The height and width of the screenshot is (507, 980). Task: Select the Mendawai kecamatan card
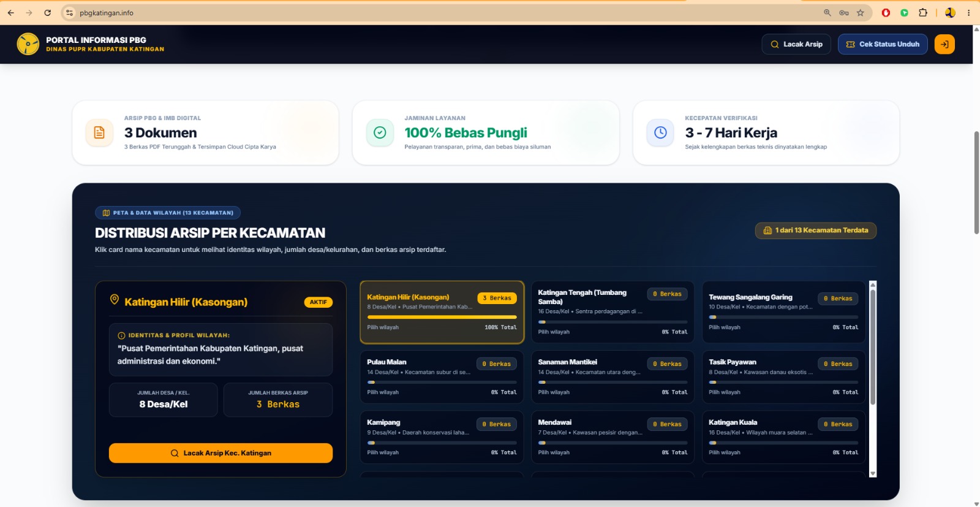612,438
